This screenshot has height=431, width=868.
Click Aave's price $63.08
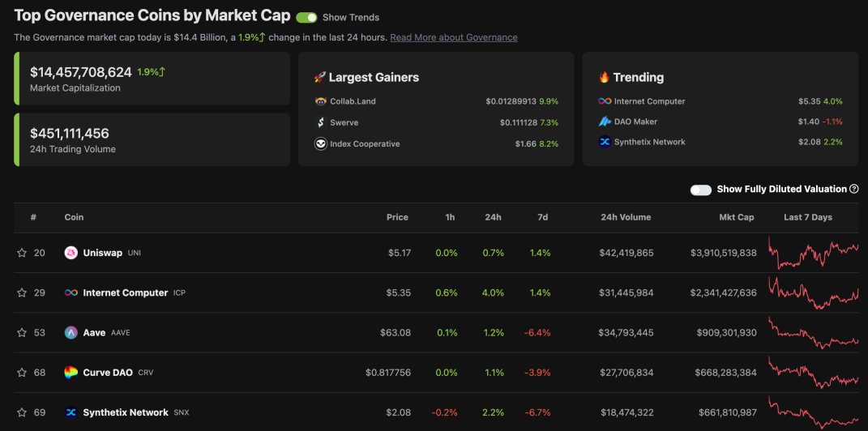[396, 332]
